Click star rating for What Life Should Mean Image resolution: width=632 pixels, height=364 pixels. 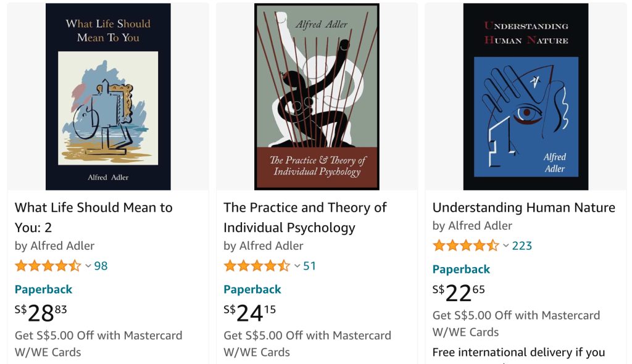48,266
